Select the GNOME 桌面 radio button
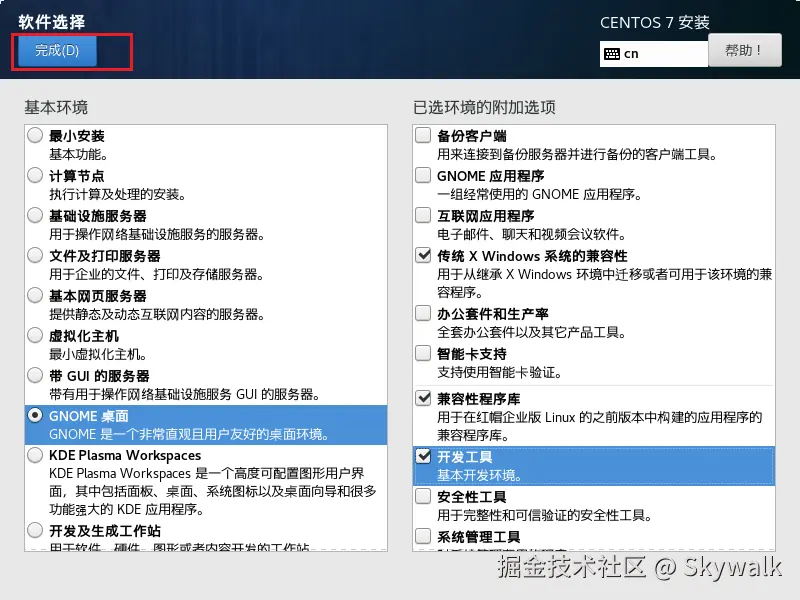The height and width of the screenshot is (600, 800). [35, 415]
